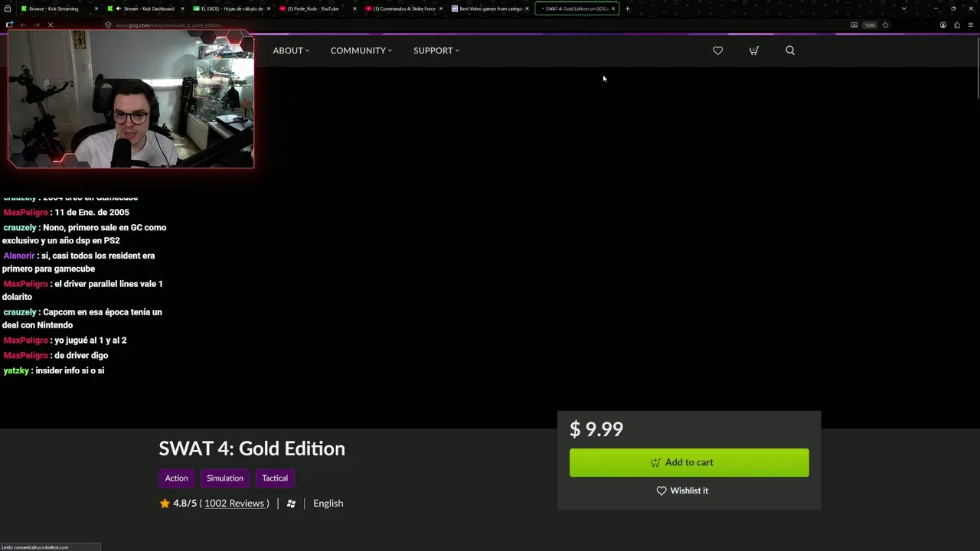
Task: Click chat username Alanorir
Action: click(x=19, y=256)
